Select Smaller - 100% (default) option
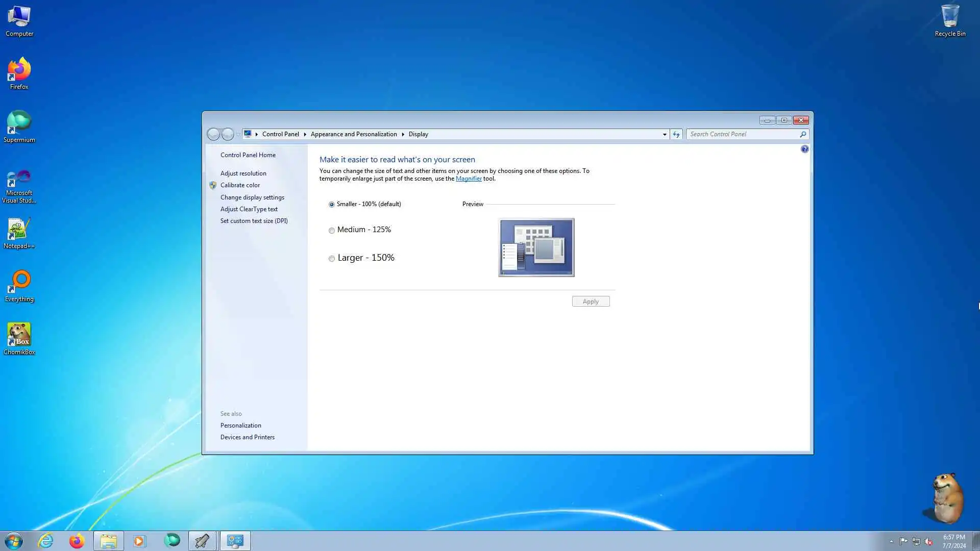Image resolution: width=980 pixels, height=551 pixels. (x=332, y=205)
